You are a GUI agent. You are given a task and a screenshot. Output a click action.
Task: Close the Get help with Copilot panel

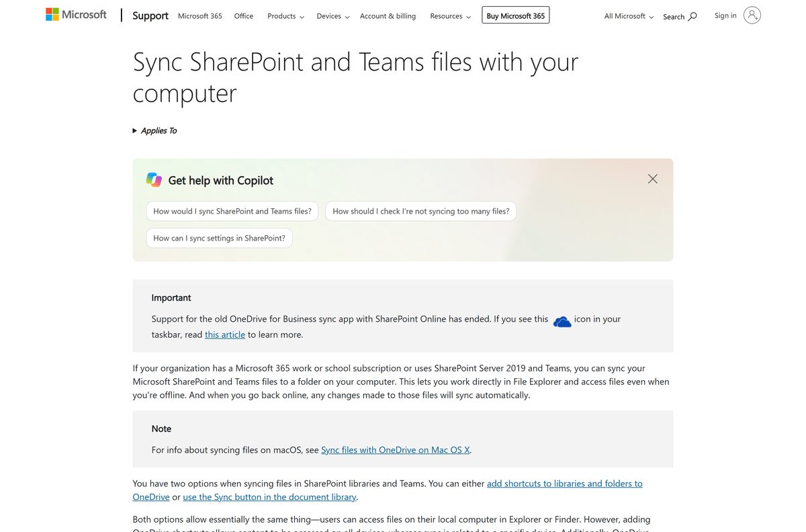click(x=653, y=179)
